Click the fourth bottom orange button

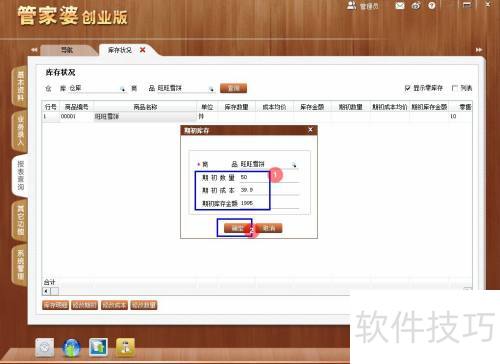point(144,305)
